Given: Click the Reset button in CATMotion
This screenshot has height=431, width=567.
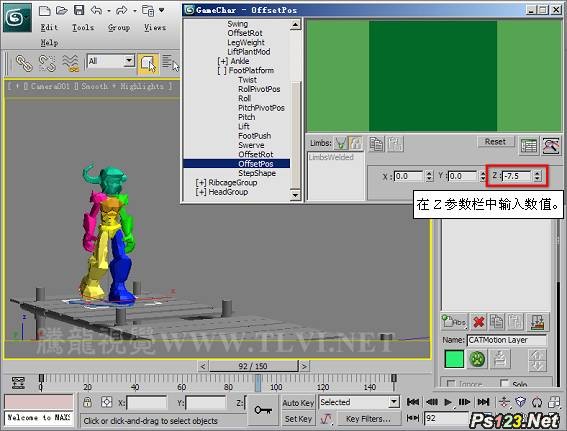Looking at the screenshot, I should point(495,142).
